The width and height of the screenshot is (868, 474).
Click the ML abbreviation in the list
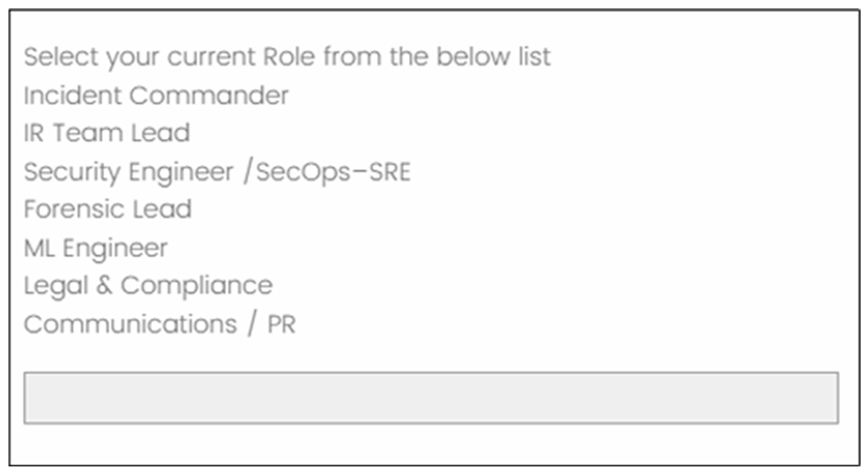pos(39,248)
